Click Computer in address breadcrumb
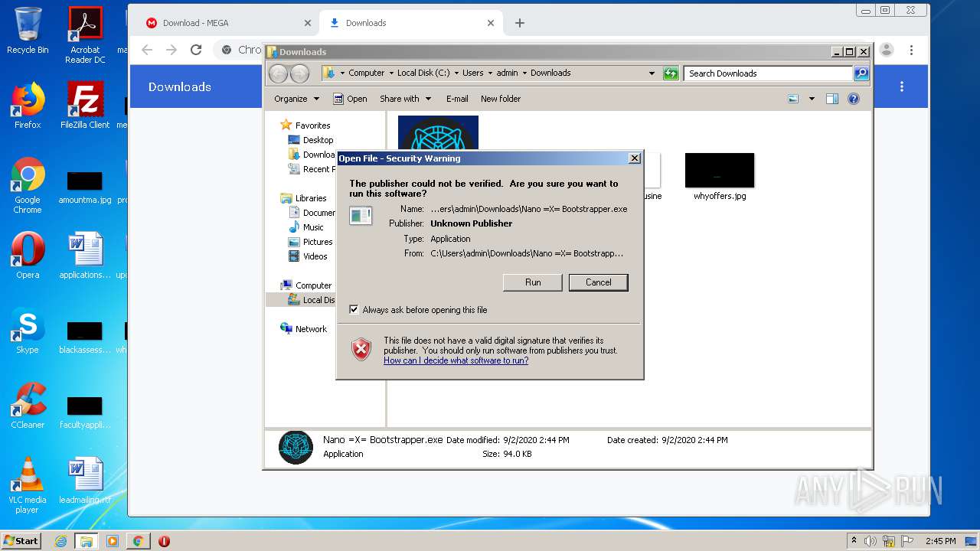This screenshot has height=551, width=980. 366,73
